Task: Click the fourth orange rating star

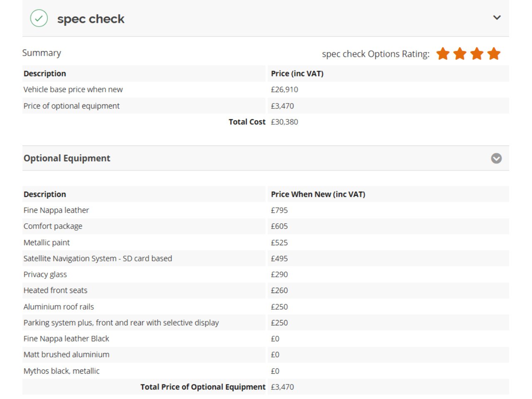Action: 494,54
